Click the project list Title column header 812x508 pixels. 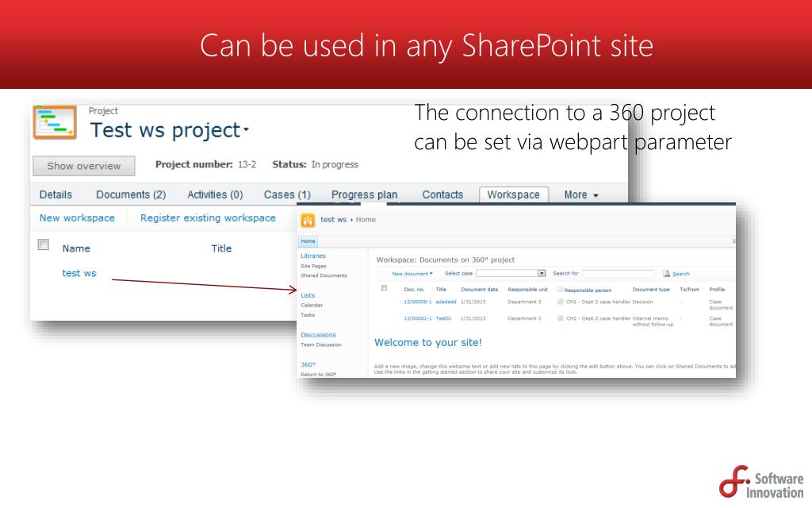[221, 248]
